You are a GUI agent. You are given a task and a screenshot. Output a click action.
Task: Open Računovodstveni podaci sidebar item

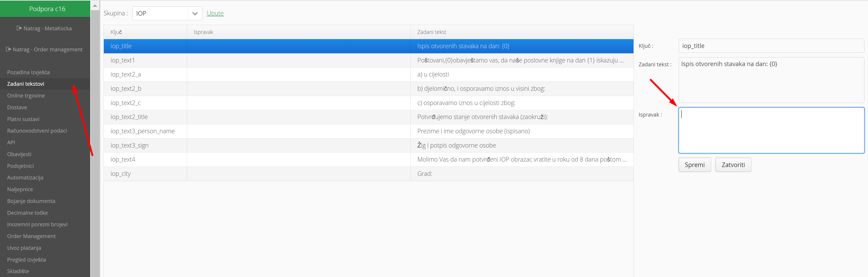[37, 131]
